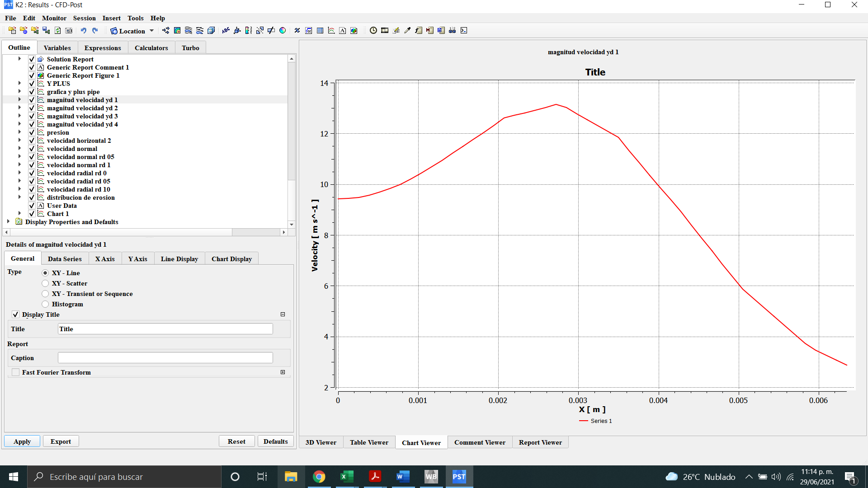The height and width of the screenshot is (488, 868).
Task: Open the Insert menu
Action: 111,18
